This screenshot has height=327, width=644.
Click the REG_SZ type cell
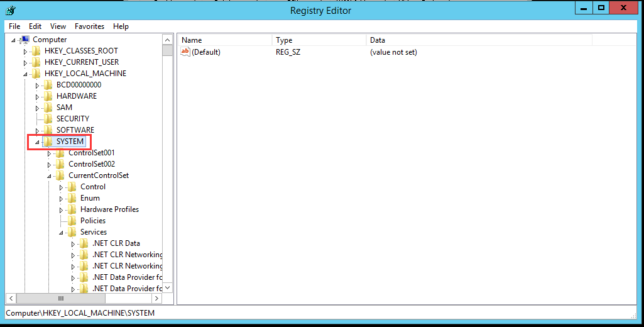coord(288,52)
